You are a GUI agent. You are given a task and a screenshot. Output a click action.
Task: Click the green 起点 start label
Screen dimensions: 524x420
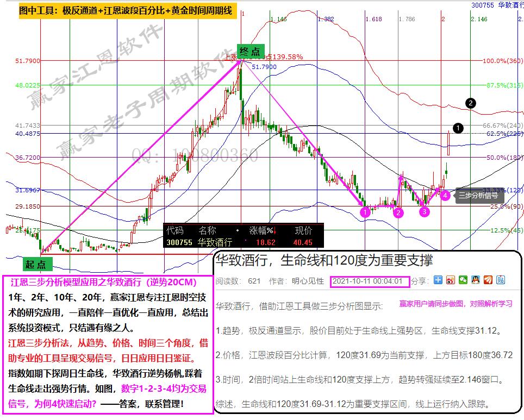38,265
